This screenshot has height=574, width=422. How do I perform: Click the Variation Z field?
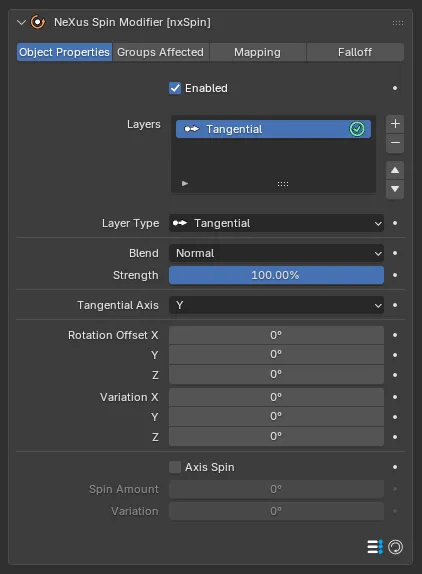click(x=276, y=436)
